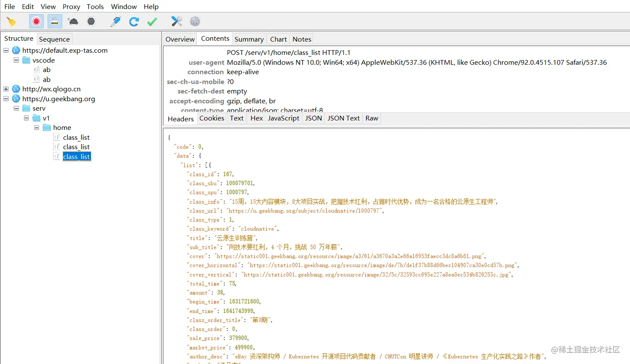Switch response view to Hex
Viewport: 630px width, 364px height.
pos(256,118)
